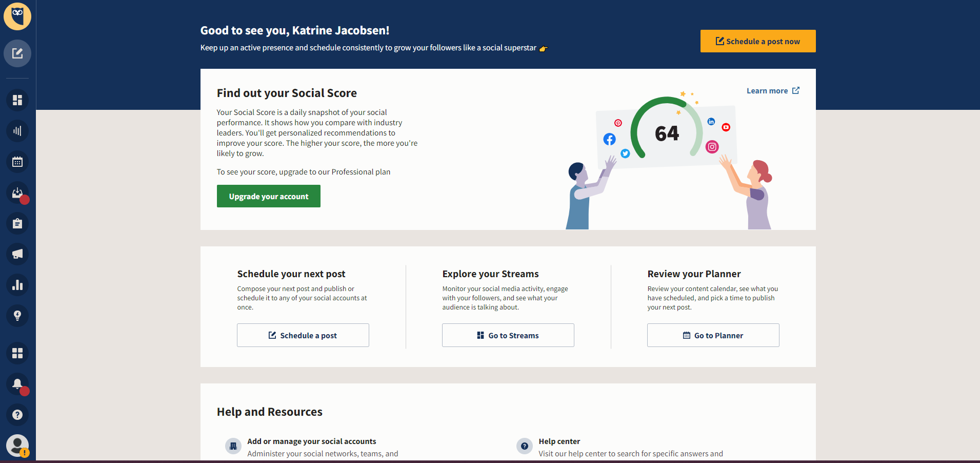
Task: Open Insights via the lightbulb icon
Action: (x=17, y=316)
